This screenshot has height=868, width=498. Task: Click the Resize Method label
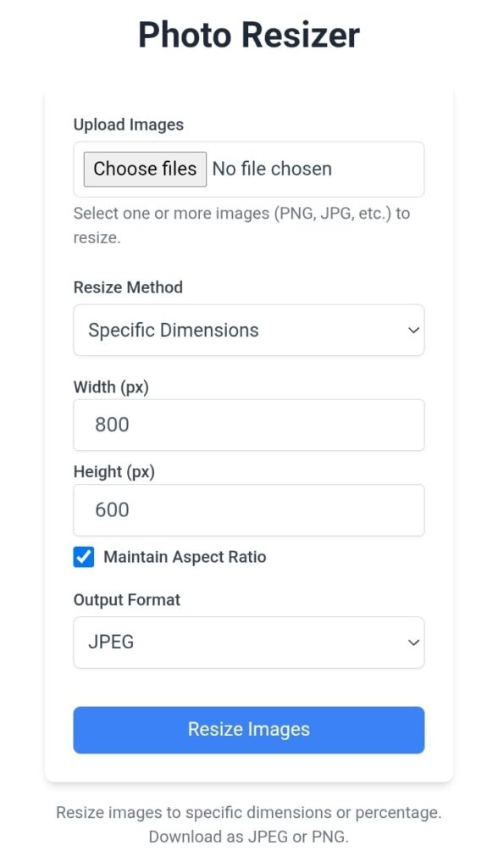point(128,287)
